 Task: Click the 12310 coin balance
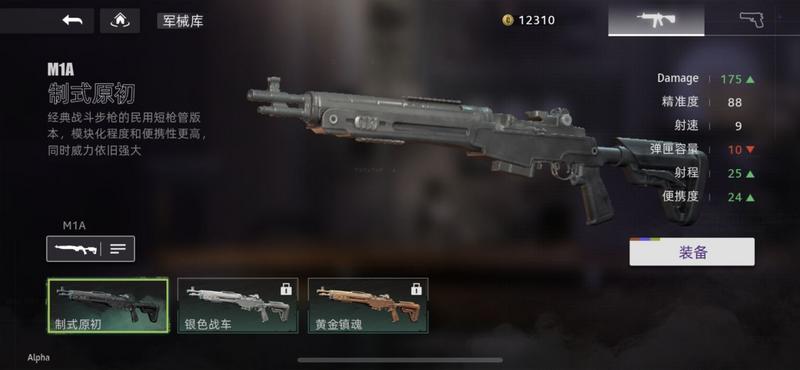(537, 20)
